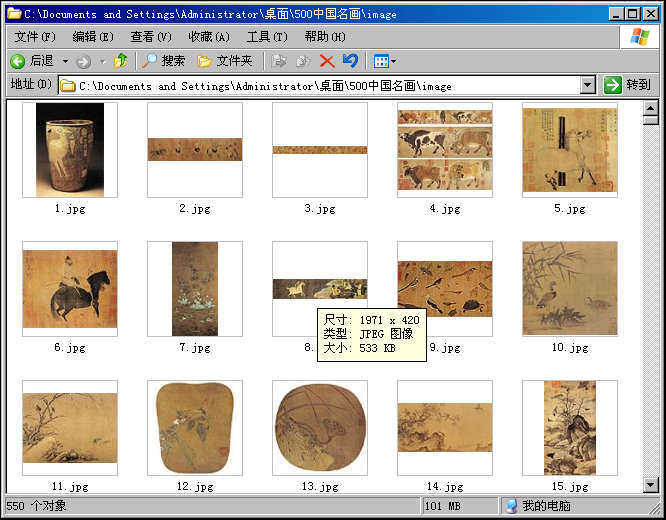
Task: Click the Go (转到) button
Action: [x=627, y=85]
